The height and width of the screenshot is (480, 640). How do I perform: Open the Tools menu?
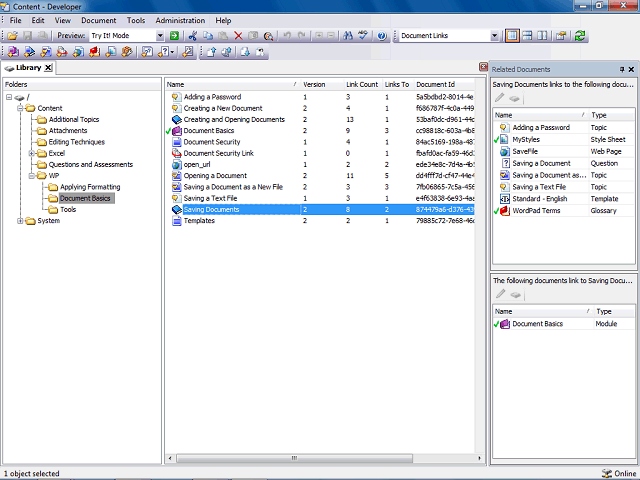point(136,20)
